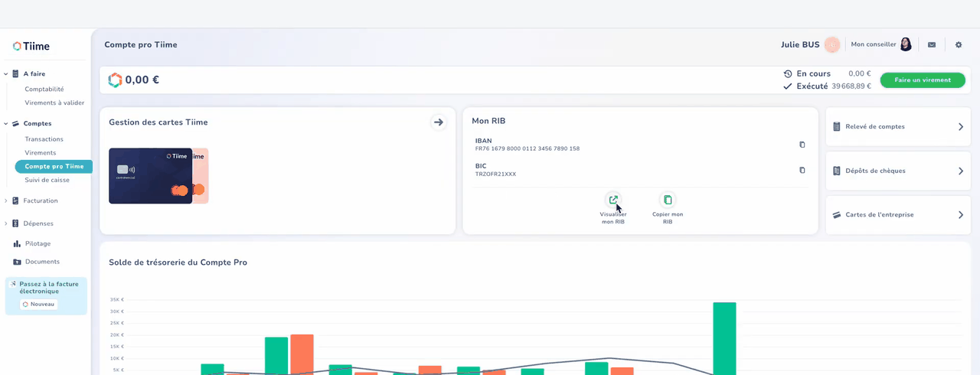
Task: Open the settings gear icon
Action: click(x=959, y=45)
